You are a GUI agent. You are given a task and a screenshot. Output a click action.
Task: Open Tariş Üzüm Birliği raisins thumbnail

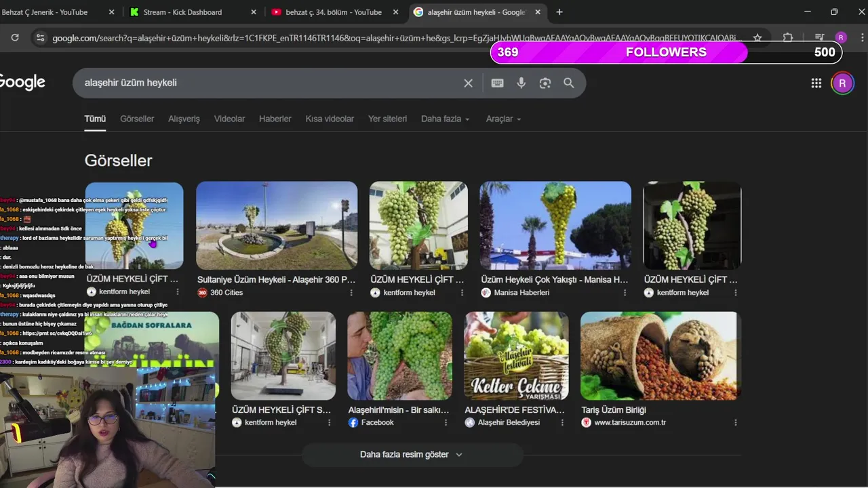pyautogui.click(x=660, y=356)
